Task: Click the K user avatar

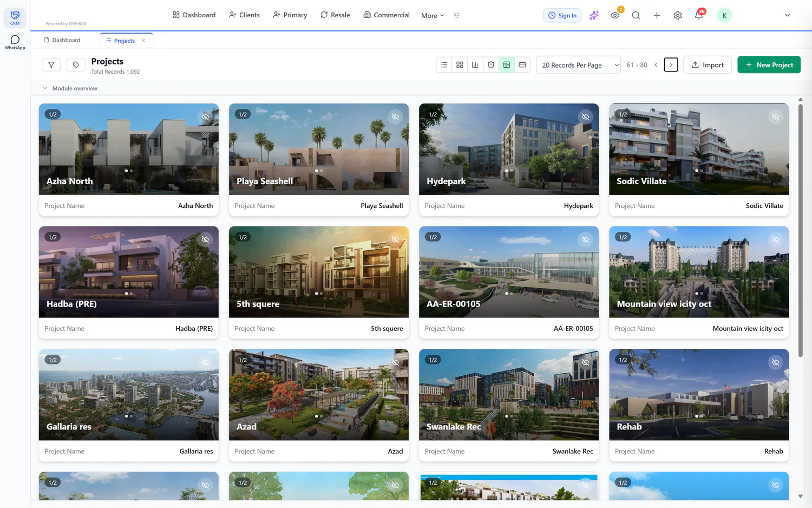Action: 724,15
